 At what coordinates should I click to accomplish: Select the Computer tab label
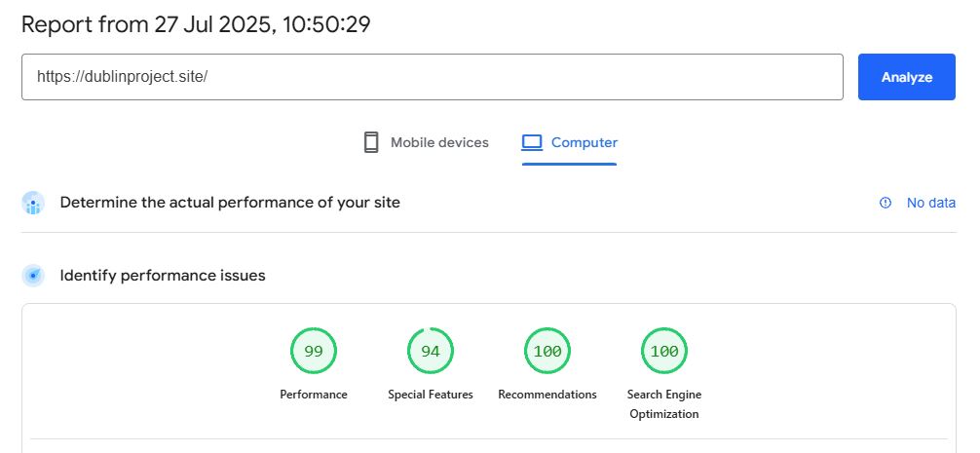click(584, 143)
